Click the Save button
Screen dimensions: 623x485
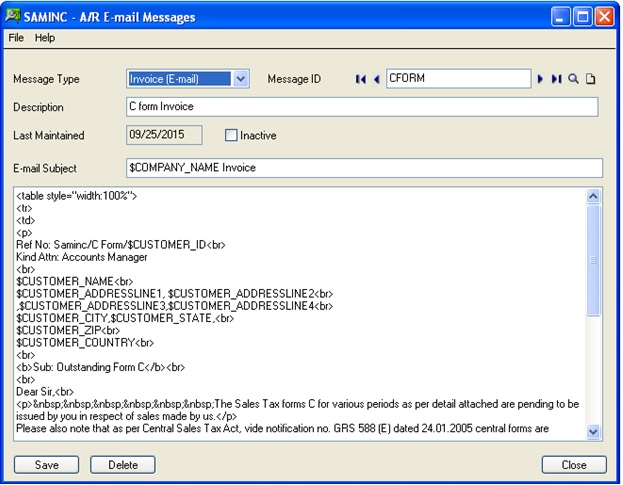(46, 465)
